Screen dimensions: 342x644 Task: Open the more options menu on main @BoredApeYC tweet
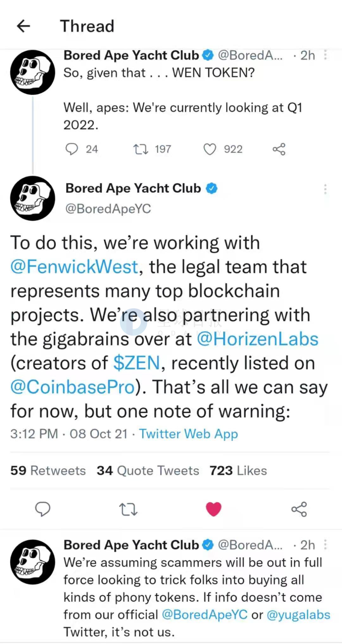point(325,189)
